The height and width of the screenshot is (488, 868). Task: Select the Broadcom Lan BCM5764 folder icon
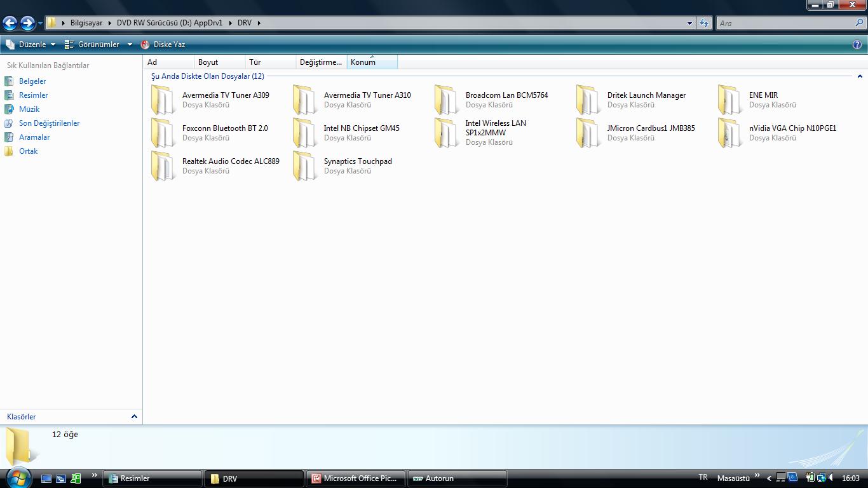447,100
